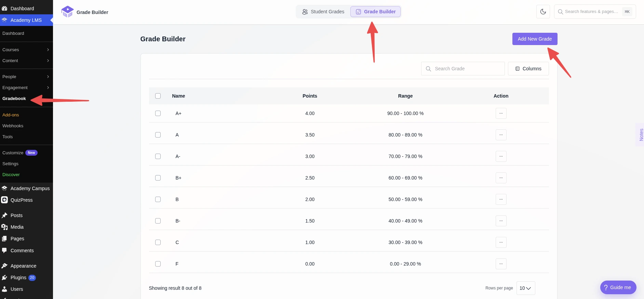Check the A- grade row checkbox

[158, 156]
